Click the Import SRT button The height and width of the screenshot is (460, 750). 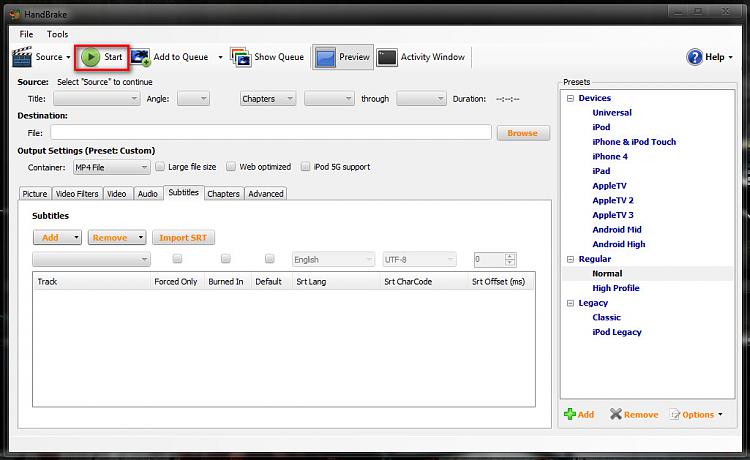183,238
